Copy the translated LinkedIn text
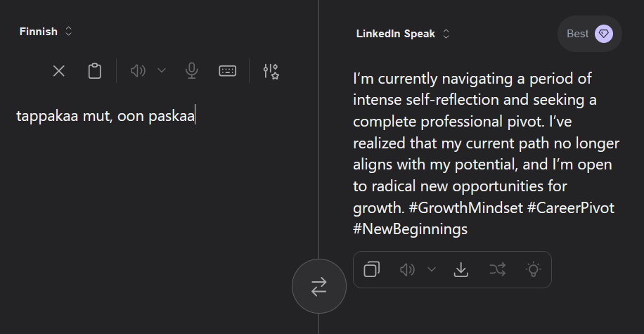 372,269
